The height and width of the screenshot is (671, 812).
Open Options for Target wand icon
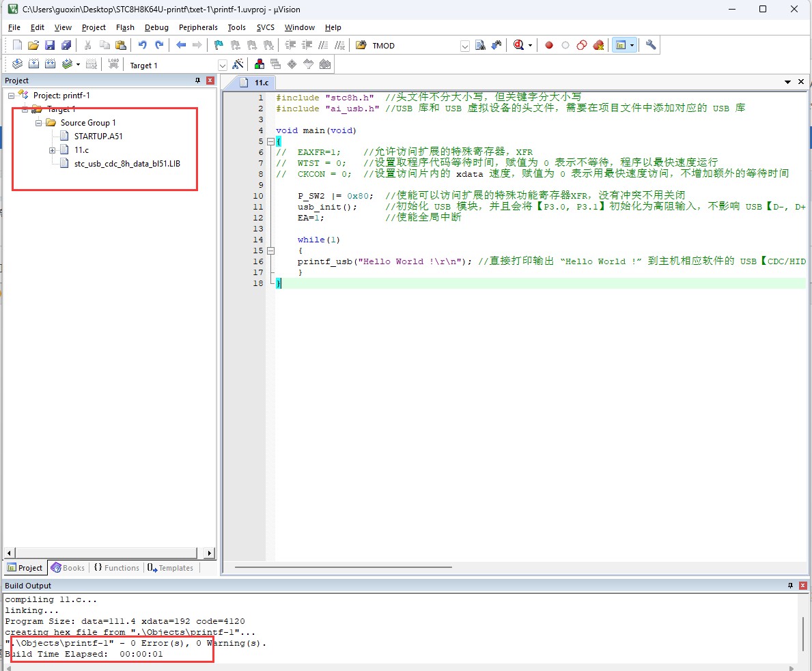(238, 64)
